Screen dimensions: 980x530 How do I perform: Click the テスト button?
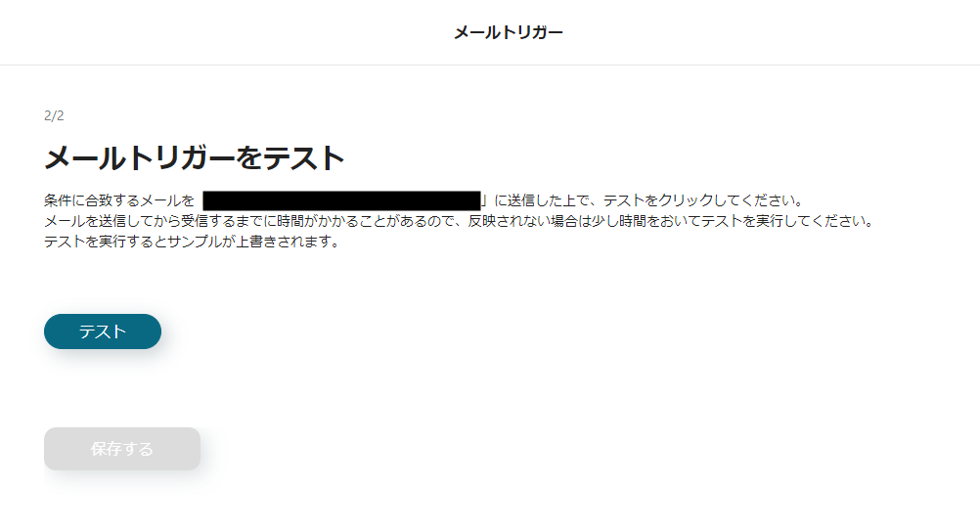point(103,331)
